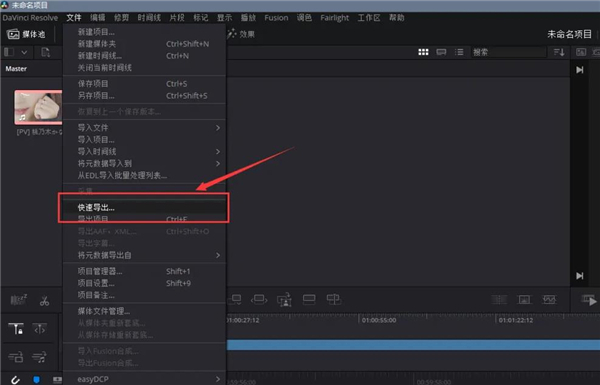Open the 效果 effects panel
Viewport: 600px width, 385px height.
241,34
